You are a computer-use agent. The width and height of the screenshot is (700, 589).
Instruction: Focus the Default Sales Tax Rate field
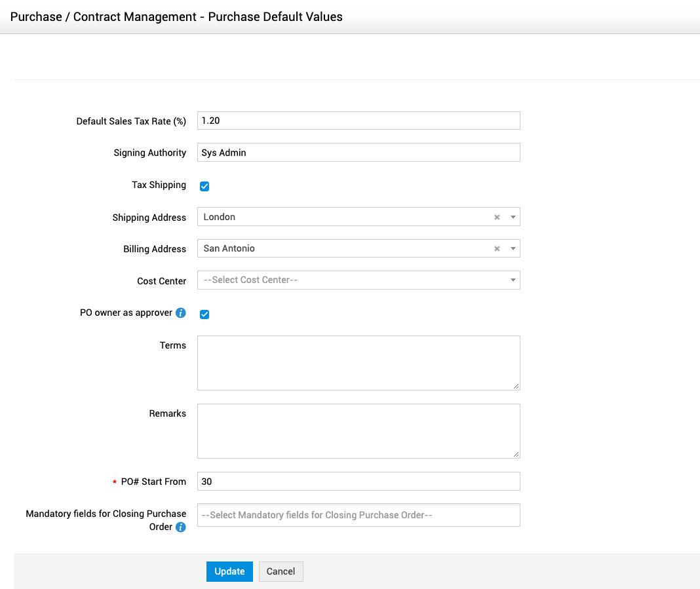coord(358,121)
